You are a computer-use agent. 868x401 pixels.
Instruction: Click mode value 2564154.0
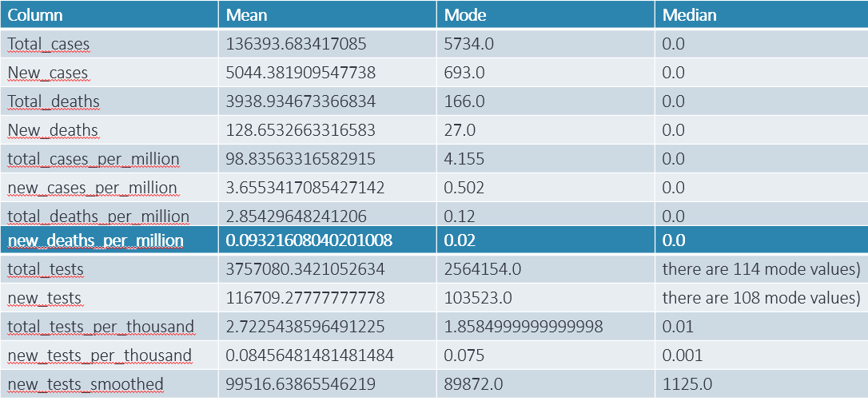coord(482,269)
